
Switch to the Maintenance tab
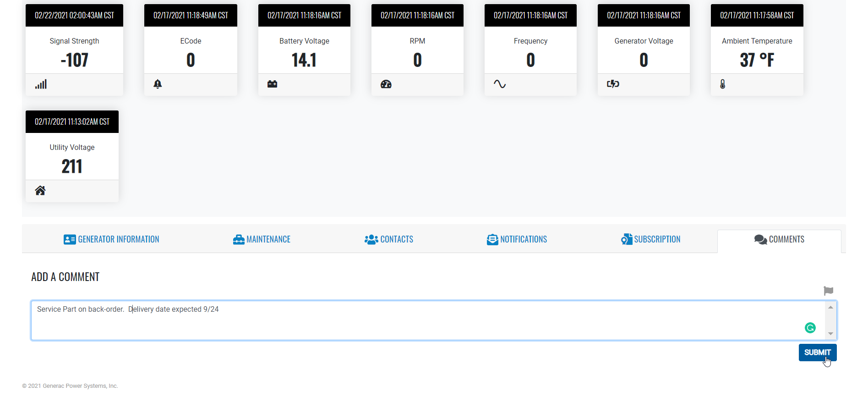(x=262, y=239)
